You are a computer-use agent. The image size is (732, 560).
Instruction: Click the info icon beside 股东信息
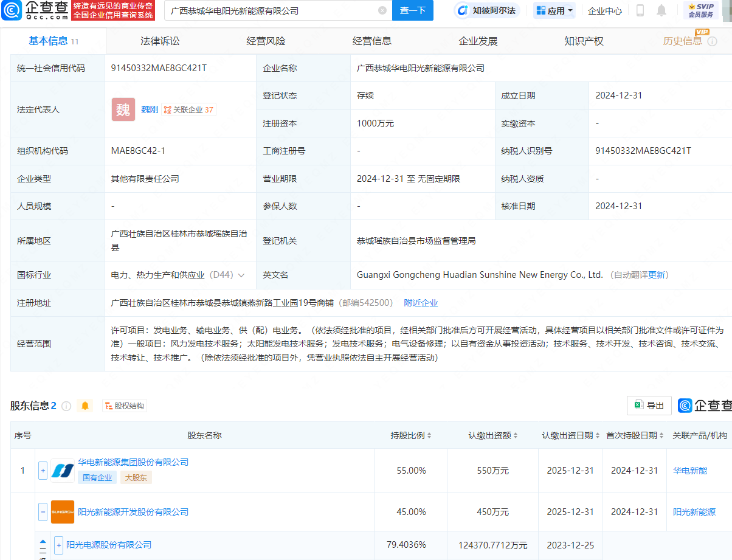[66, 406]
